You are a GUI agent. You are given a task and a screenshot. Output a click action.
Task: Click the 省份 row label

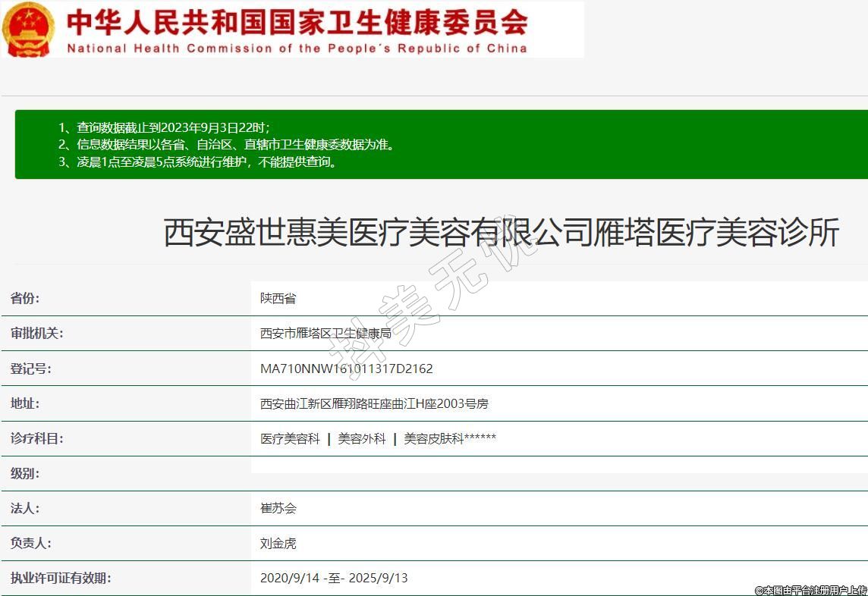[25, 298]
